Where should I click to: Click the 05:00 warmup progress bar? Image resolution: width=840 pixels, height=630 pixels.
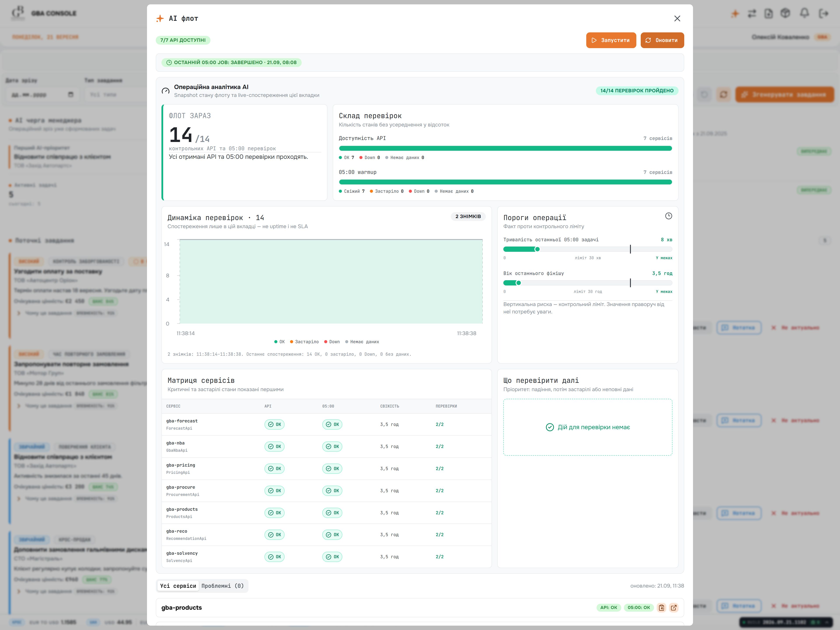coord(506,182)
